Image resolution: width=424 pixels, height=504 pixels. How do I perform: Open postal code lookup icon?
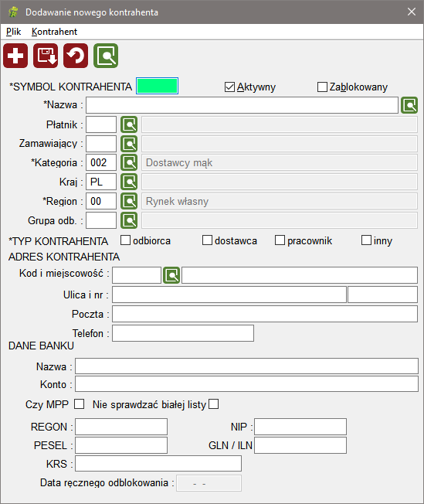(x=171, y=275)
